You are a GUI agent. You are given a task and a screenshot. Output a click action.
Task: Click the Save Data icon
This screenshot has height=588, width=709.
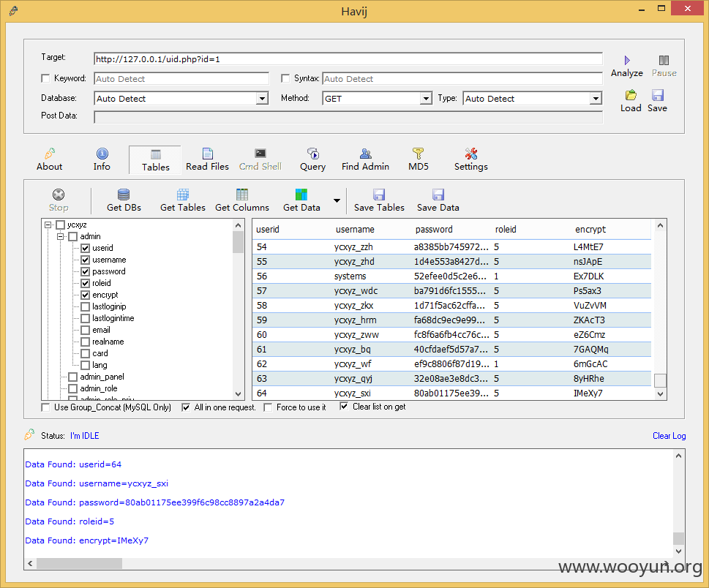438,195
